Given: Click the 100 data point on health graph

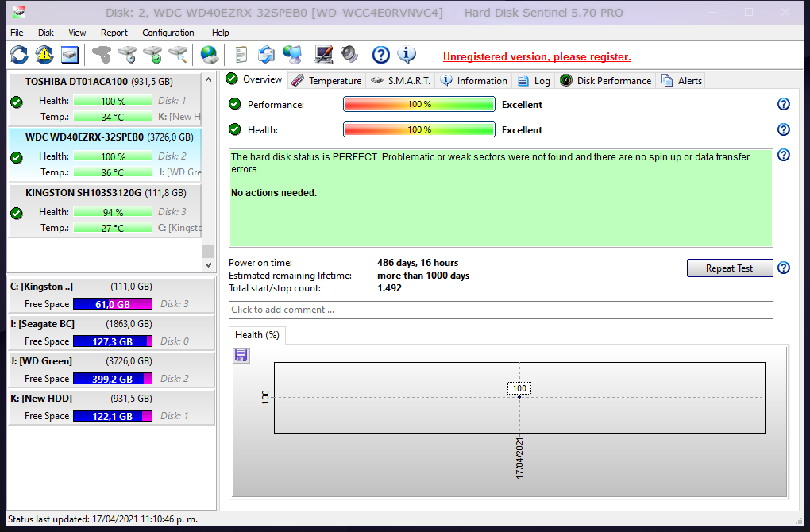Looking at the screenshot, I should click(x=519, y=397).
